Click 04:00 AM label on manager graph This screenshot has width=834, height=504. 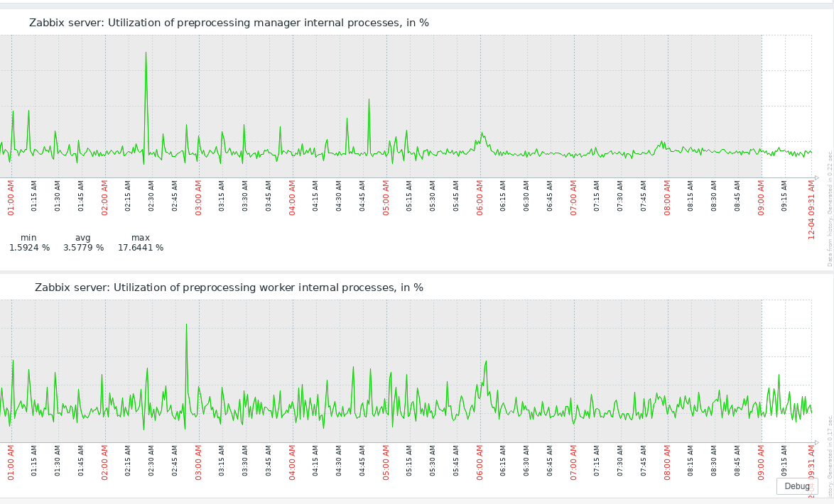292,198
